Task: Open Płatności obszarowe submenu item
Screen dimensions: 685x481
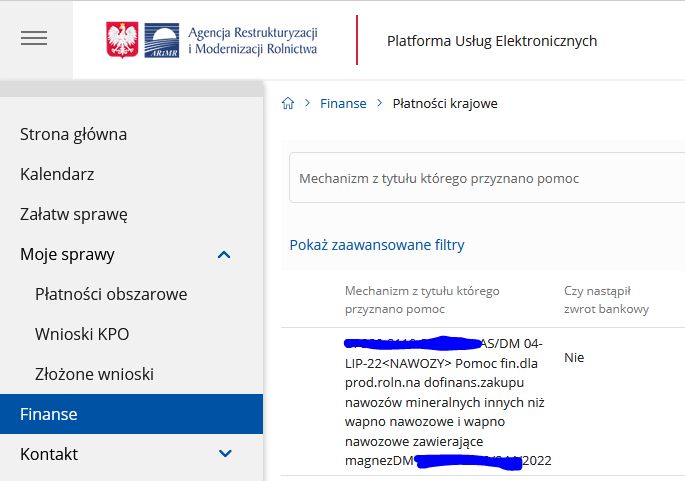Action: tap(111, 294)
